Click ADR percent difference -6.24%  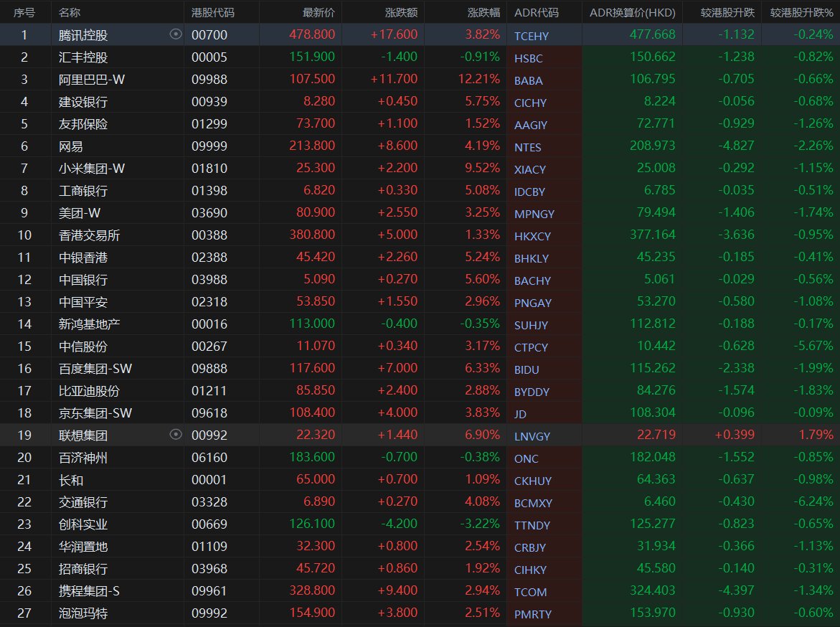813,501
